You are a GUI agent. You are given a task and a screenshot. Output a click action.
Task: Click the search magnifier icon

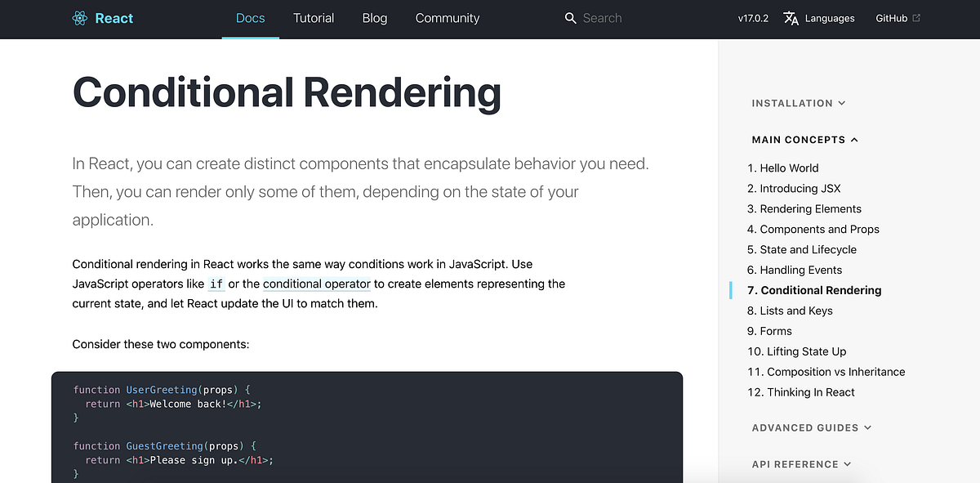tap(570, 18)
